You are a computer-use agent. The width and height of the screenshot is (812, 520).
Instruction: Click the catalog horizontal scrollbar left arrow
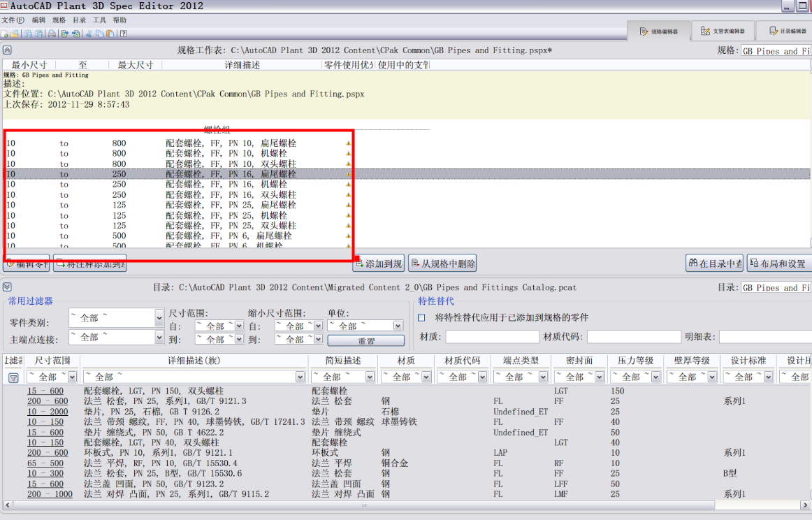point(7,505)
